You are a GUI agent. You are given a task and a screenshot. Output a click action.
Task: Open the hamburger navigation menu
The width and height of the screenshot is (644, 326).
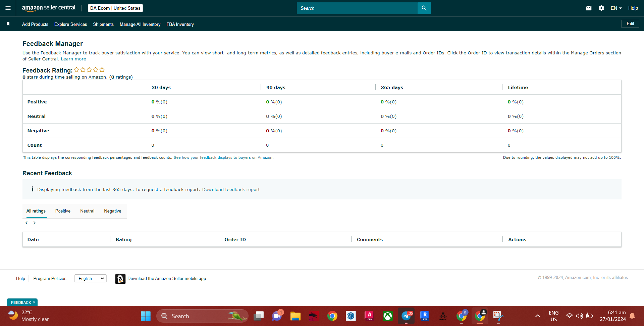pyautogui.click(x=8, y=8)
